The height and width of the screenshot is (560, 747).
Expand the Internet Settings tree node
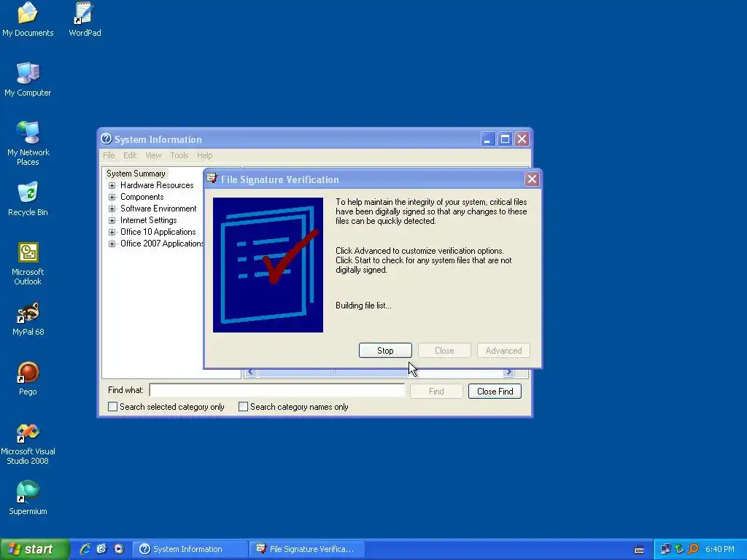pyautogui.click(x=112, y=220)
